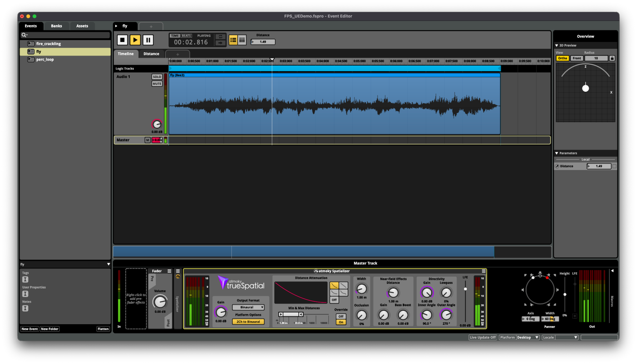Solo the Audio 1 track
The height and width of the screenshot is (364, 637).
[x=157, y=77]
